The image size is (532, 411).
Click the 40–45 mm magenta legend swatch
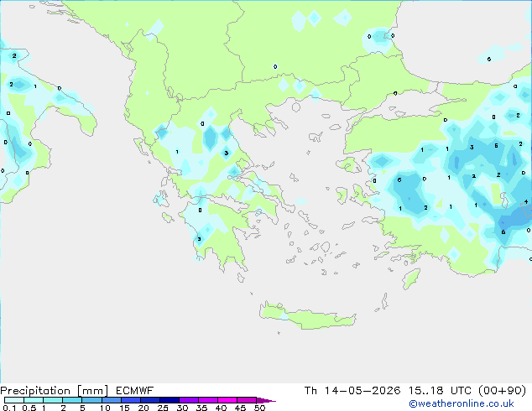coord(227,400)
